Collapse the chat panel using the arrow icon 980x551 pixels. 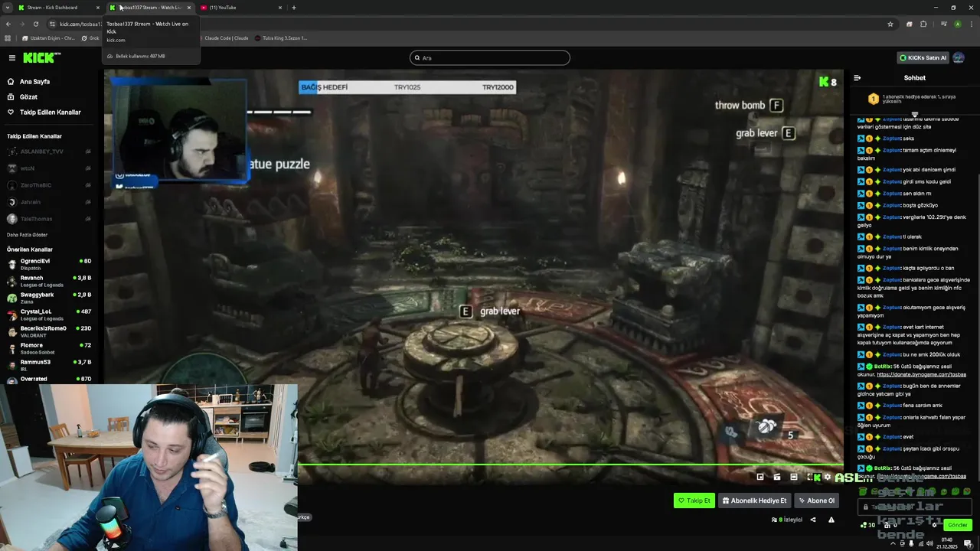click(857, 77)
